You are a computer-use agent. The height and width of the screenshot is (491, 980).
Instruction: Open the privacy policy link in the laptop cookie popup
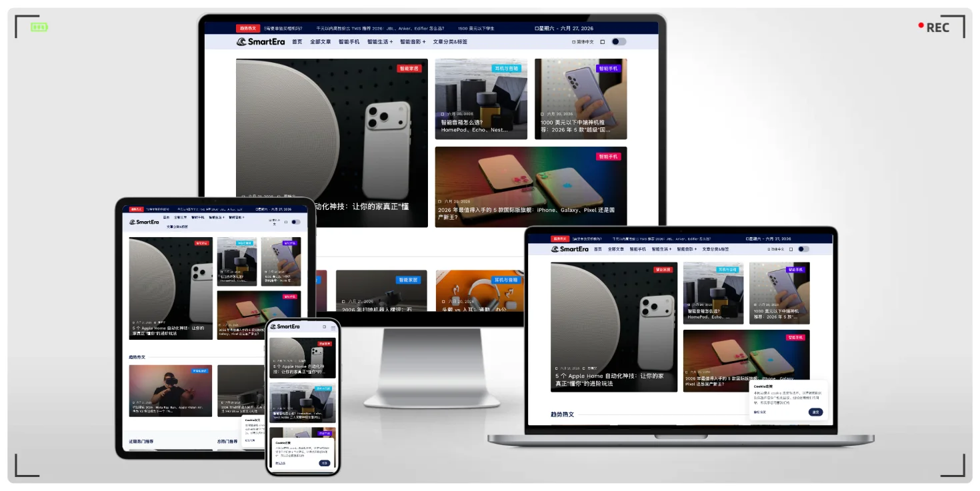pos(760,412)
